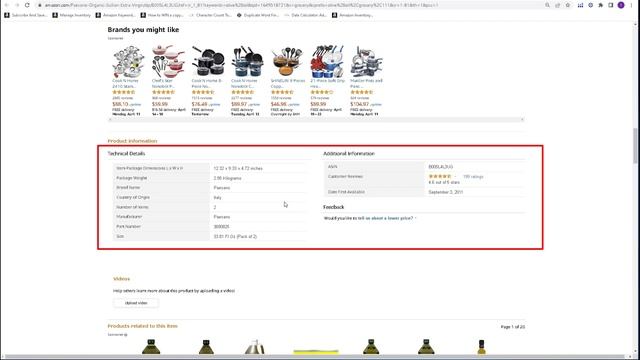The image size is (640, 360).
Task: Click the Italy country of origin value
Action: [x=218, y=198]
